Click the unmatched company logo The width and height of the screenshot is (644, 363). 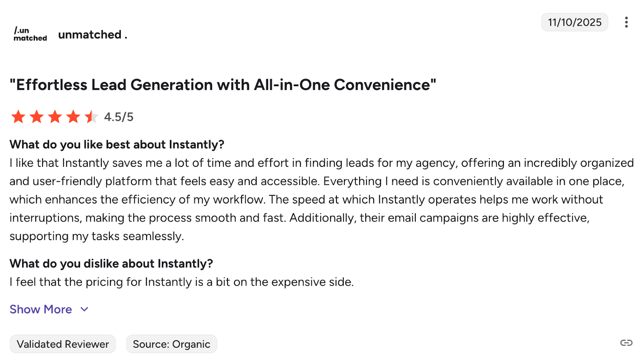click(x=30, y=34)
